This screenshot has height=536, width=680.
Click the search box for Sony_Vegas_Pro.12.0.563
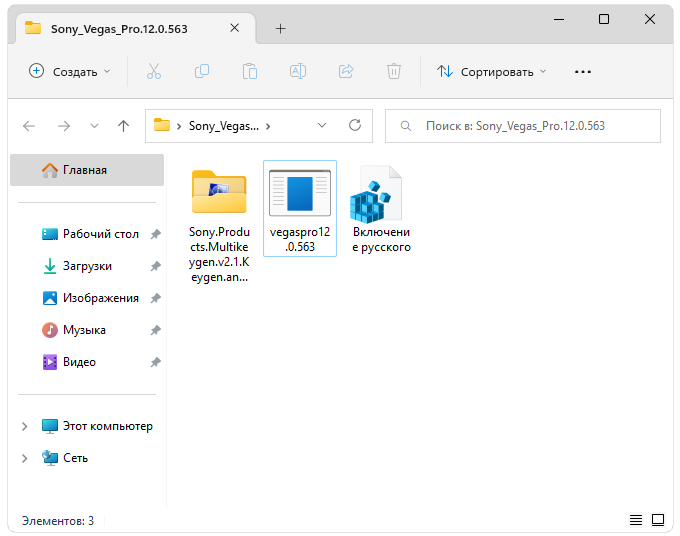point(523,126)
